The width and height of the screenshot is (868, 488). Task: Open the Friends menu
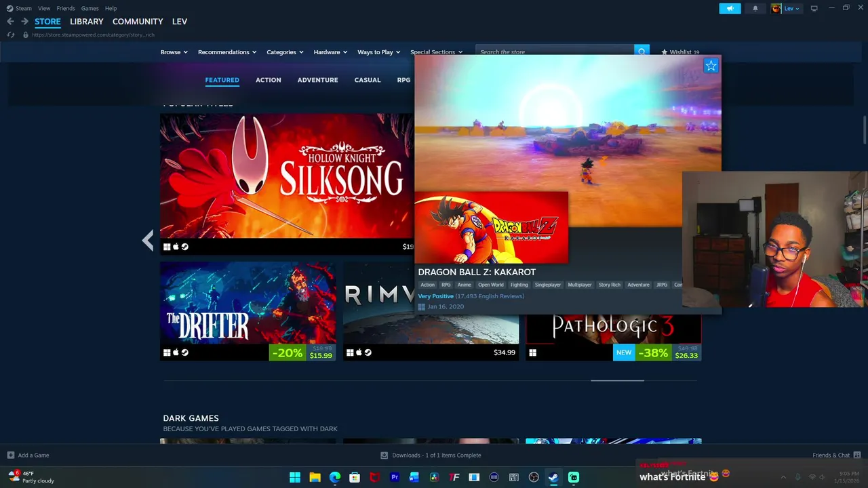coord(66,8)
